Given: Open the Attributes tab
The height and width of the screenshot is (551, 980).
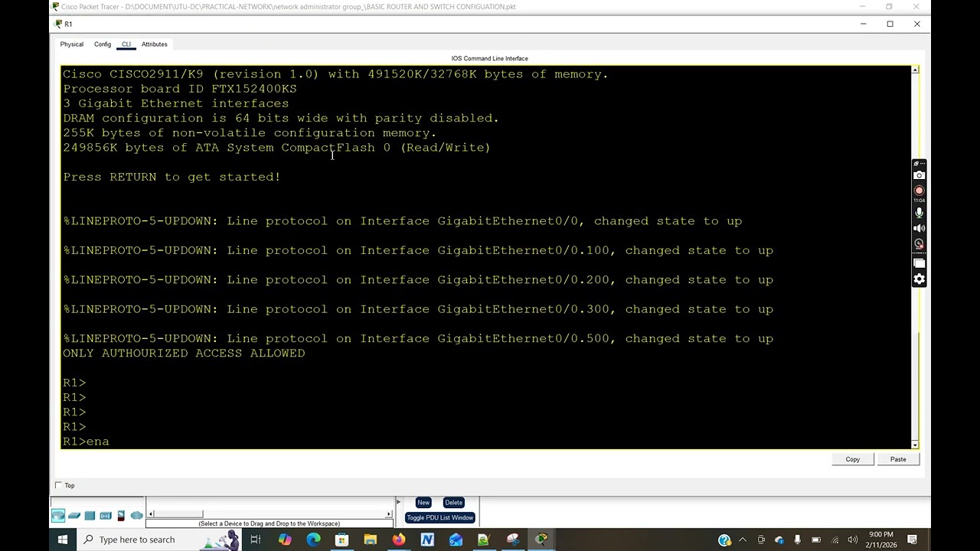Looking at the screenshot, I should [155, 44].
